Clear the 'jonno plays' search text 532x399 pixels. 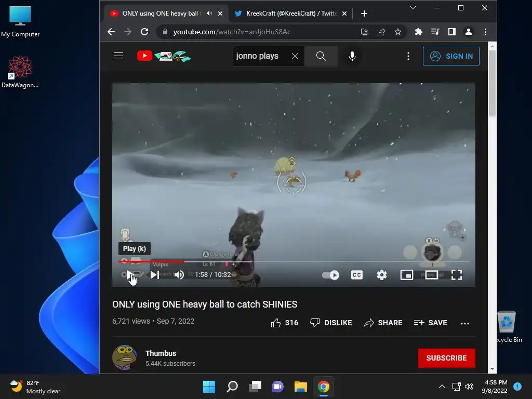295,56
